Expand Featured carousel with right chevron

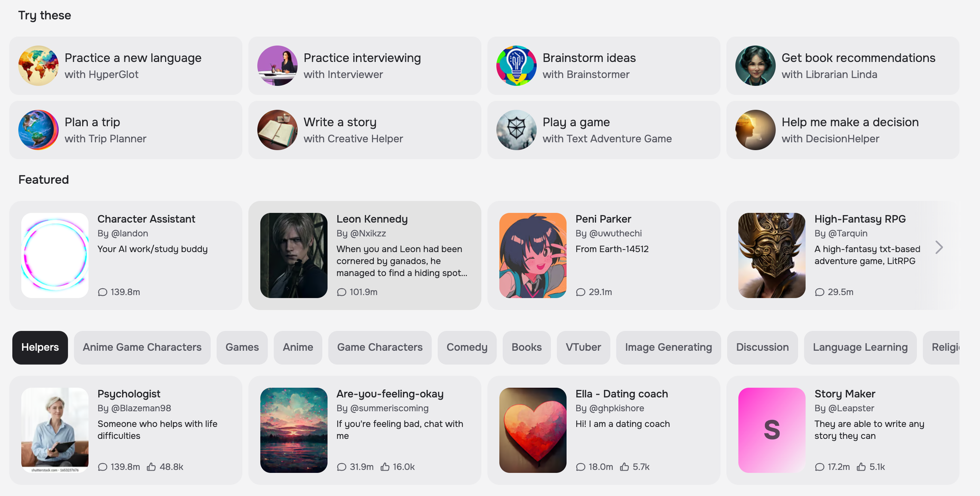coord(939,248)
